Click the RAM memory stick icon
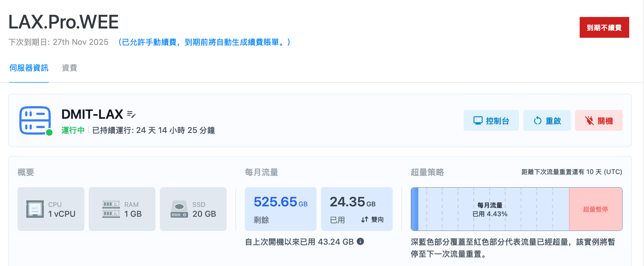This screenshot has width=644, height=266. [x=111, y=209]
